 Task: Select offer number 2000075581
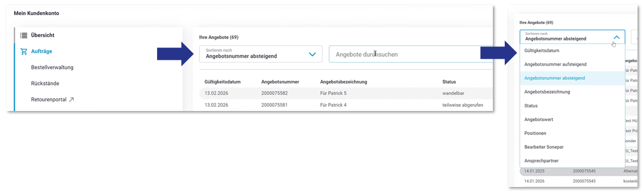274,105
